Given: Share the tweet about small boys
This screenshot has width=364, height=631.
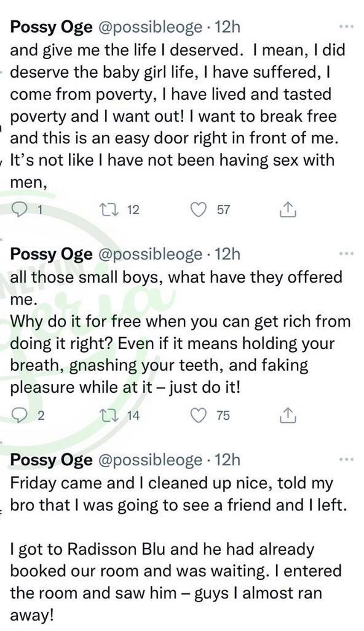Looking at the screenshot, I should [x=288, y=416].
